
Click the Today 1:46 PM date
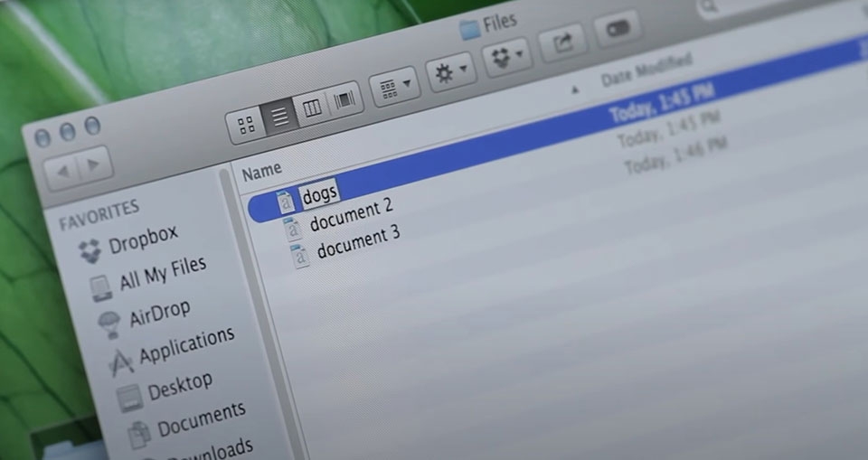(676, 155)
